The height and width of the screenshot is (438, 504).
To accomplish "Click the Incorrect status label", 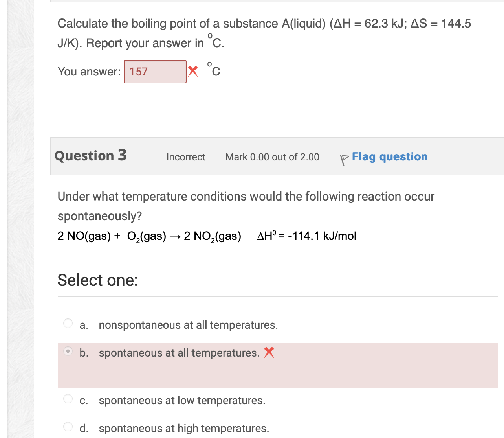I will tap(186, 157).
